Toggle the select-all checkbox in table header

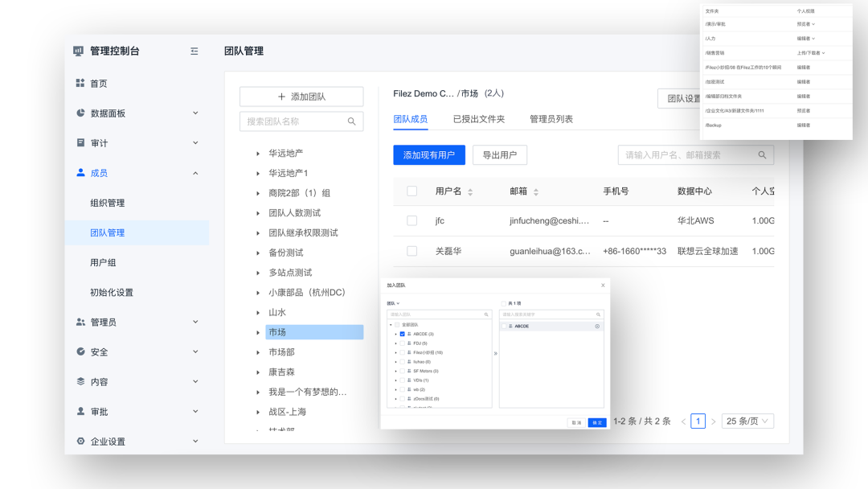[x=411, y=191]
